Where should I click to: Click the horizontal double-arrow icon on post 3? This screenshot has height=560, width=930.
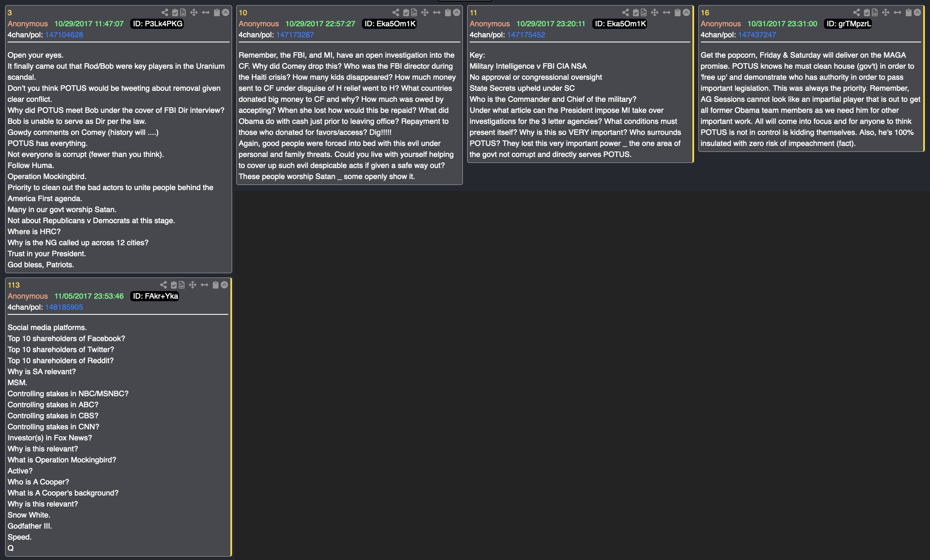point(206,13)
